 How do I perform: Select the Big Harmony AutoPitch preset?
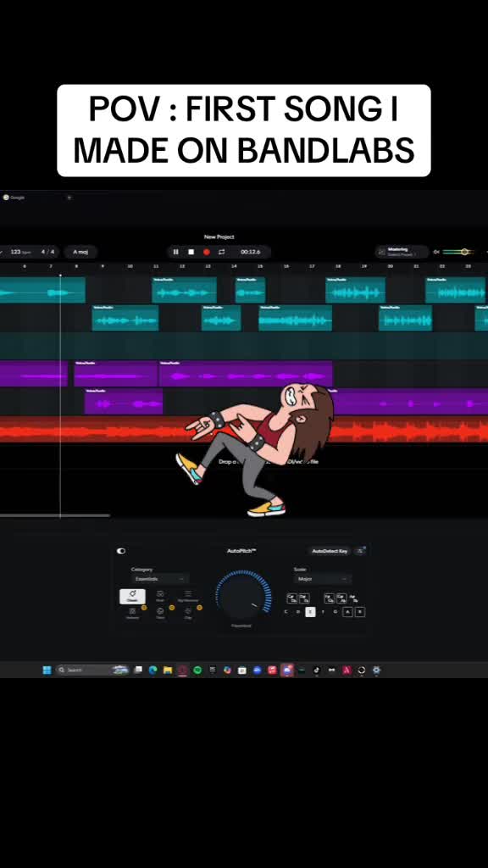[187, 596]
